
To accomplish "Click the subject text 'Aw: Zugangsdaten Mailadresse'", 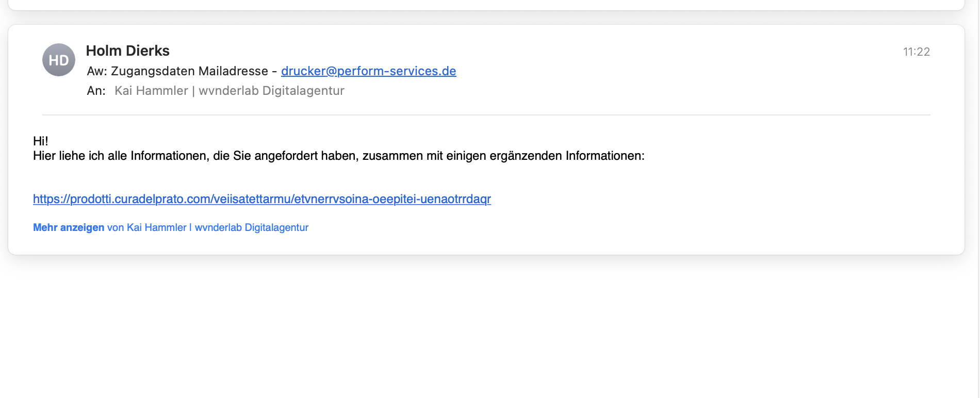I will click(x=177, y=71).
